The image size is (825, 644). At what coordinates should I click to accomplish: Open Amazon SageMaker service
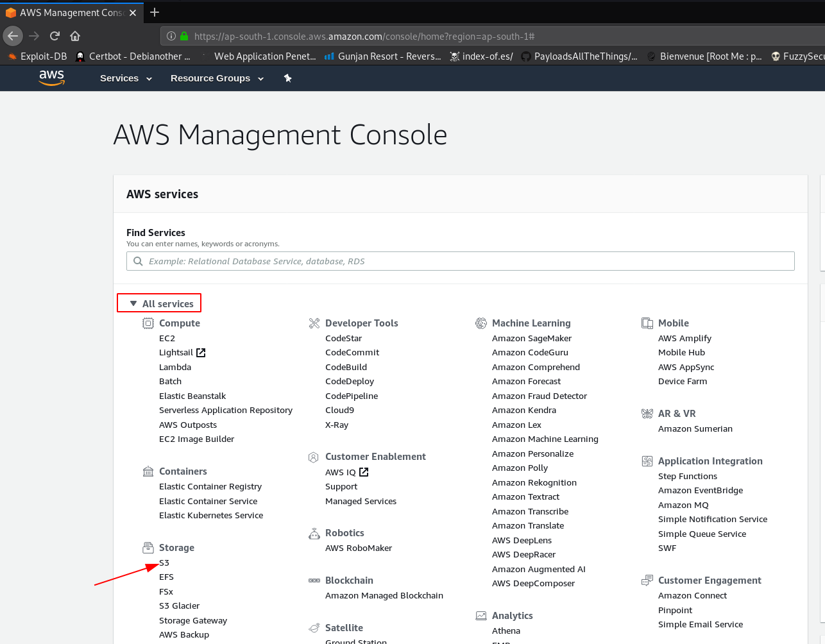click(532, 339)
